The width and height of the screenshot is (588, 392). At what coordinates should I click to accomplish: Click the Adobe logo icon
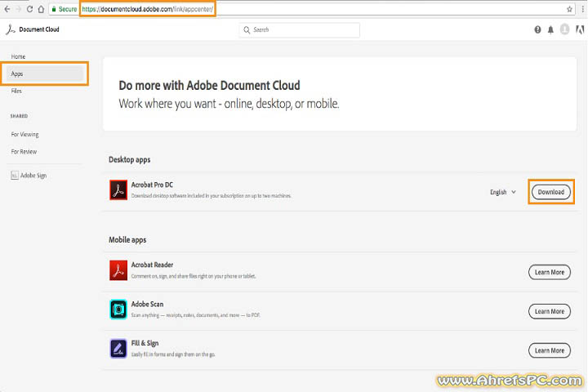click(580, 29)
